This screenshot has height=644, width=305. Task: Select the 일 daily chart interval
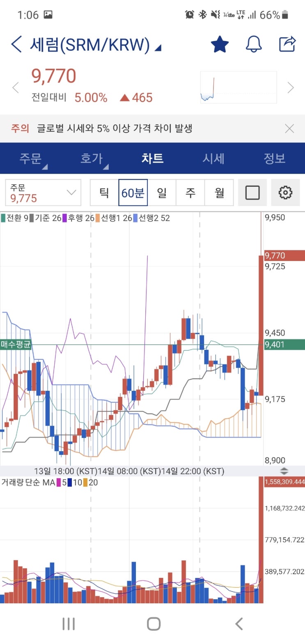(x=162, y=193)
